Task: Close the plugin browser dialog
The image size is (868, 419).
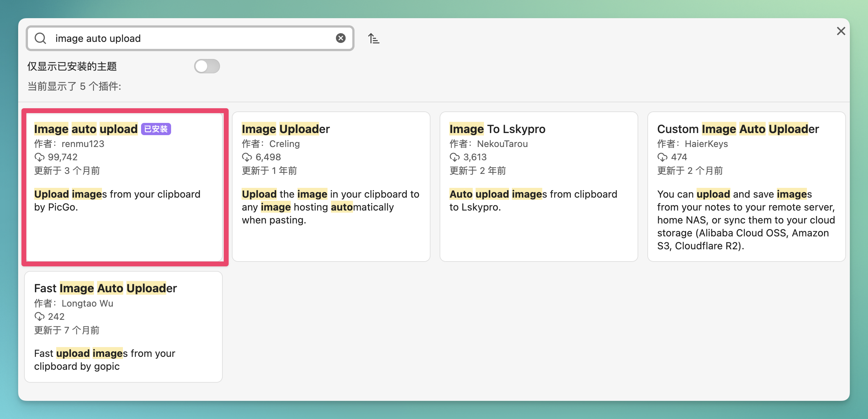Action: 841,31
